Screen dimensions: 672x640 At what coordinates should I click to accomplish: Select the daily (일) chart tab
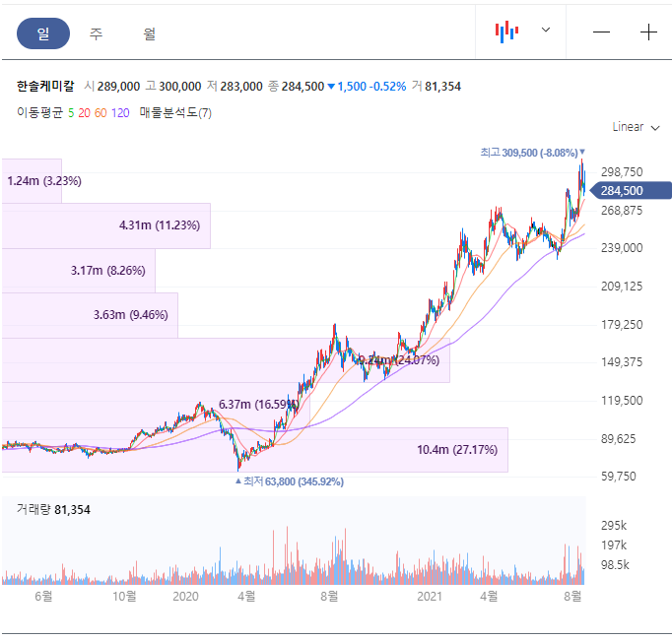coord(43,33)
